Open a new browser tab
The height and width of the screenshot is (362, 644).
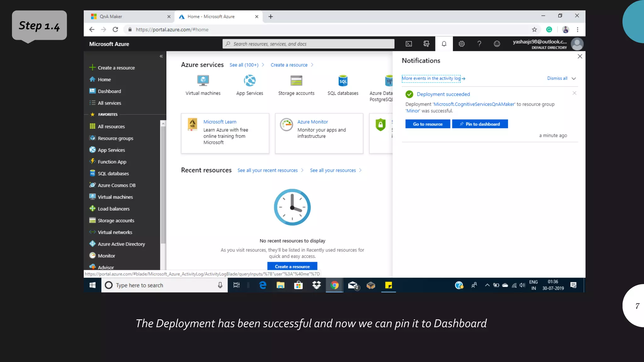tap(271, 17)
